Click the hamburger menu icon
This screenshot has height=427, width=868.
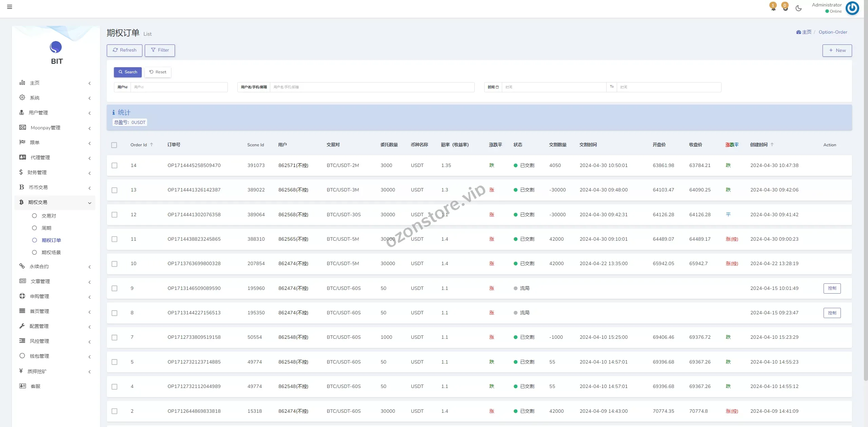pos(9,7)
